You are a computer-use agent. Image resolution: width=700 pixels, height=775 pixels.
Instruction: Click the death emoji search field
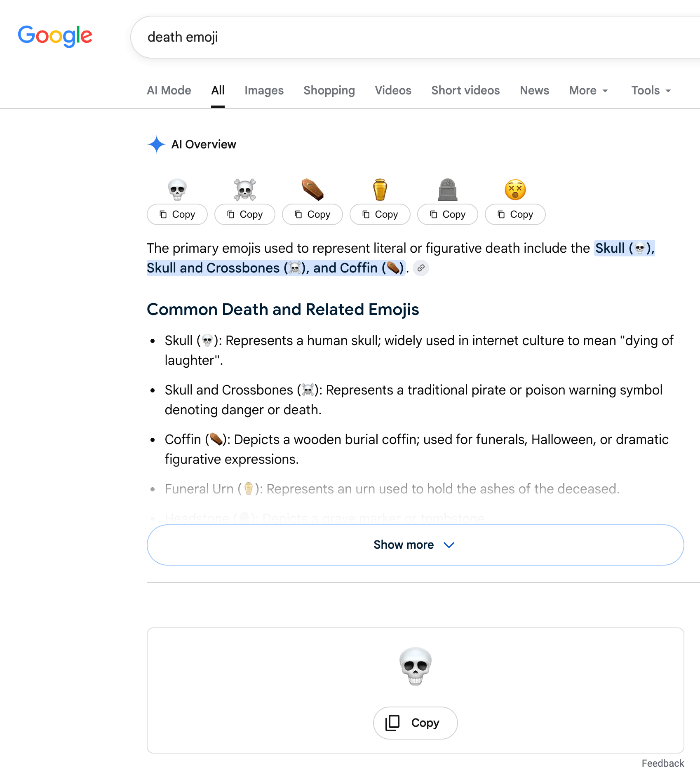click(415, 37)
